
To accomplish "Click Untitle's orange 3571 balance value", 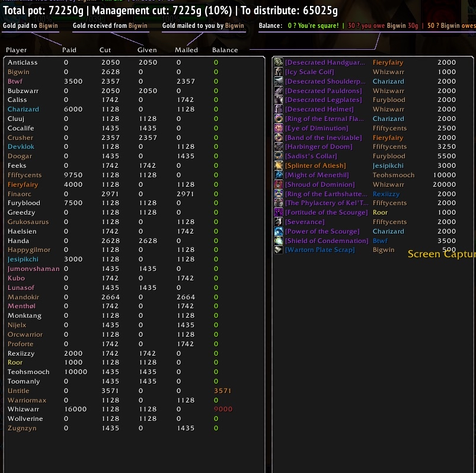I will 222,391.
